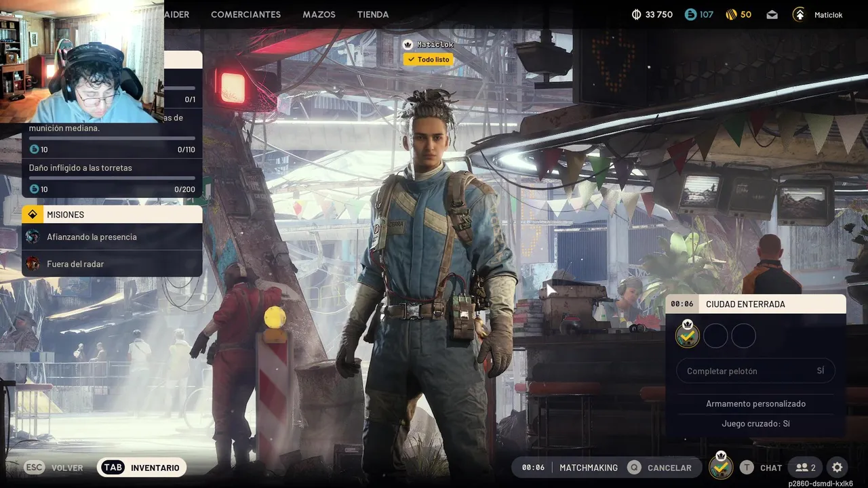Open the Maticlok profile name in top bar

tap(828, 15)
